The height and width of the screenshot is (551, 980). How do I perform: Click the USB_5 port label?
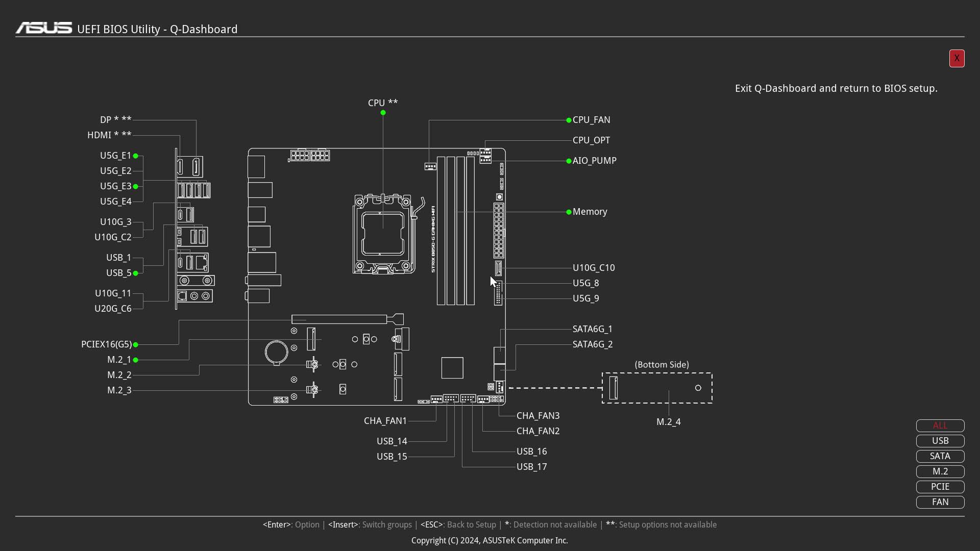(119, 273)
